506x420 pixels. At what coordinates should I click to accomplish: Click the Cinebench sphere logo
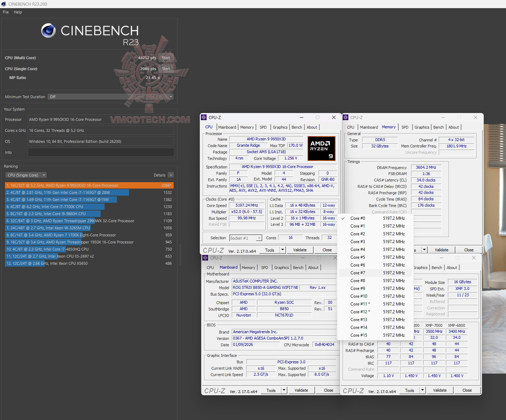(x=48, y=31)
